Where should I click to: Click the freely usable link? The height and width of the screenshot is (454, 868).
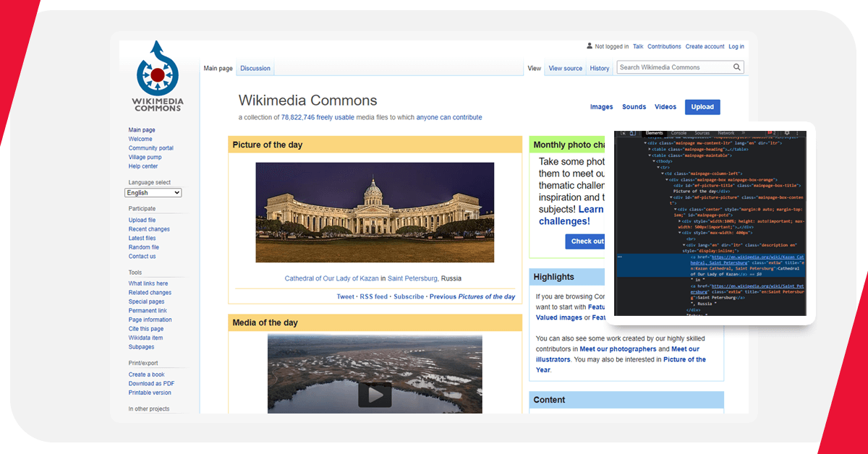336,117
